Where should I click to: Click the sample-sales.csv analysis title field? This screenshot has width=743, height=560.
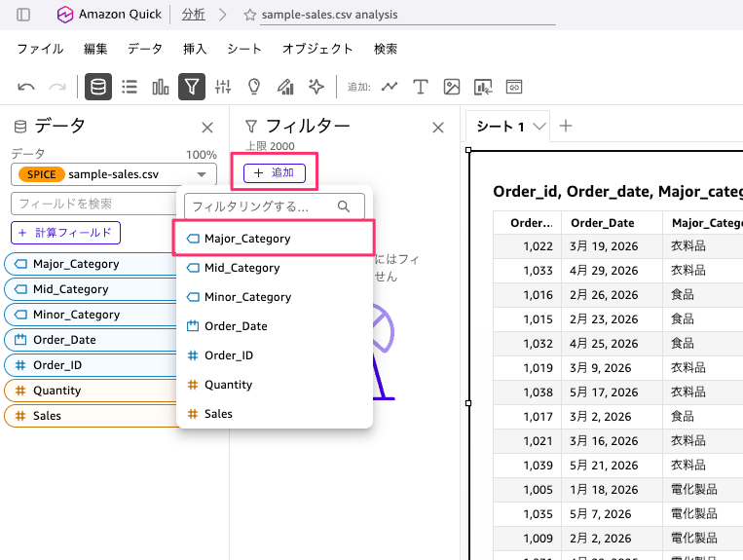(x=408, y=15)
